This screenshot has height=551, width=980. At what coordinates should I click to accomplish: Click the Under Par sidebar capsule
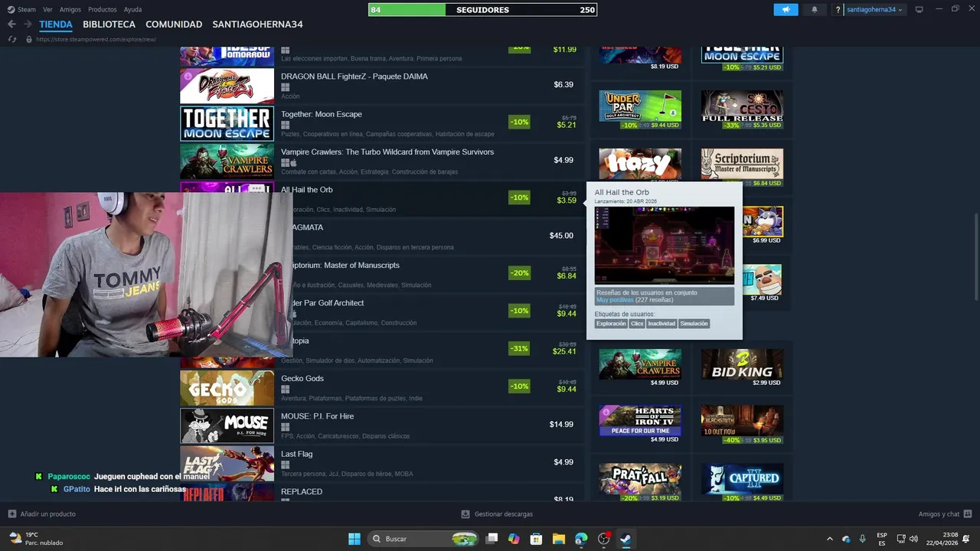(640, 106)
